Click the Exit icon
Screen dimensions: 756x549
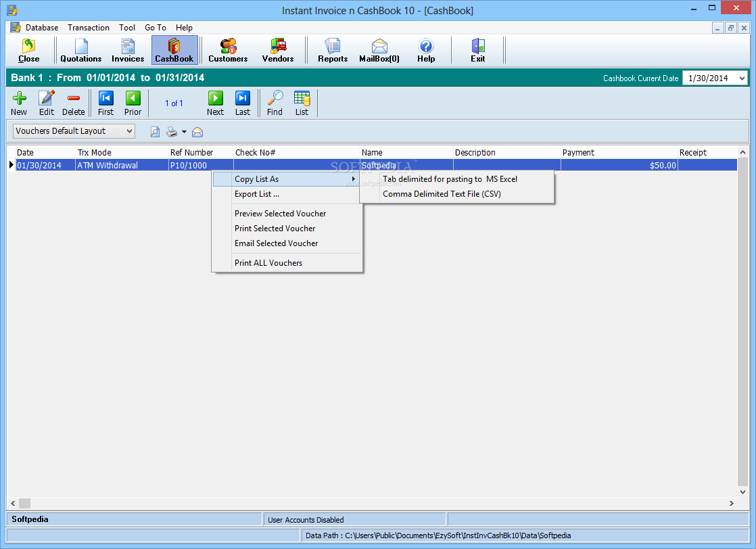[x=478, y=51]
